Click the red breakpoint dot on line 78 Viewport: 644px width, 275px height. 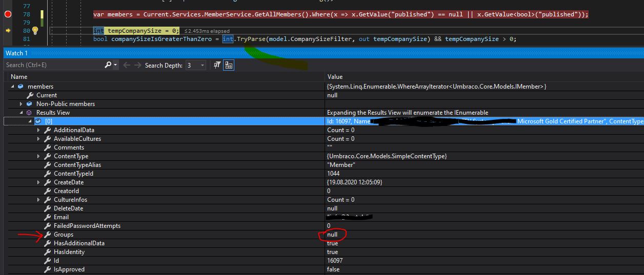tap(8, 14)
